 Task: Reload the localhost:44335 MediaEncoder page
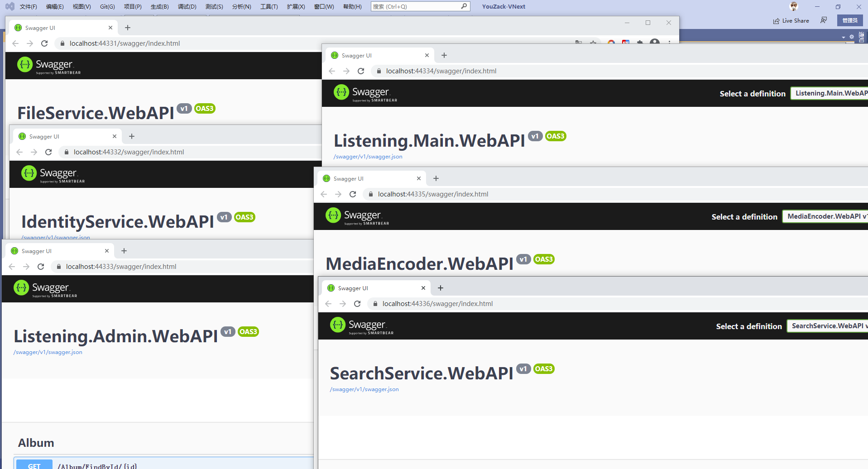point(353,194)
